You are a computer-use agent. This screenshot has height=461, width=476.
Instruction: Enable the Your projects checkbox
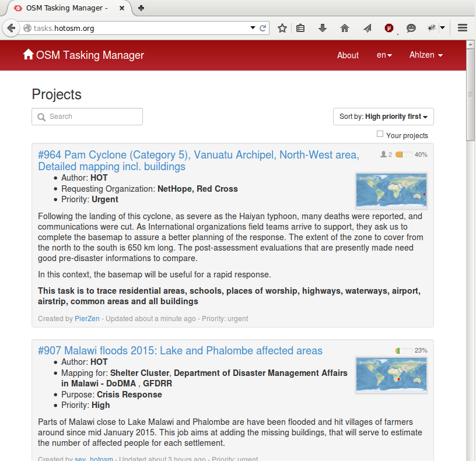[x=380, y=135]
